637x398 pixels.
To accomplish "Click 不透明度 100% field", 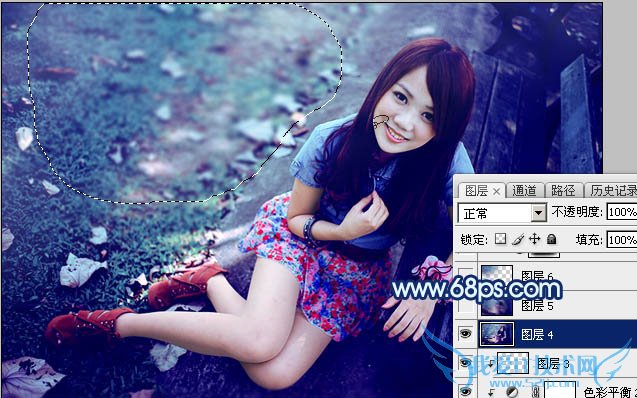I will [622, 212].
